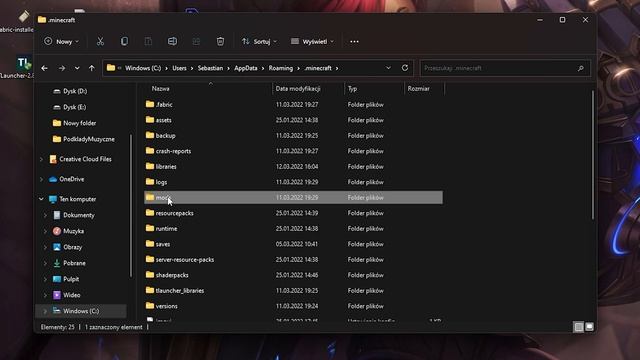Click the Share icon in toolbar

pos(196,41)
